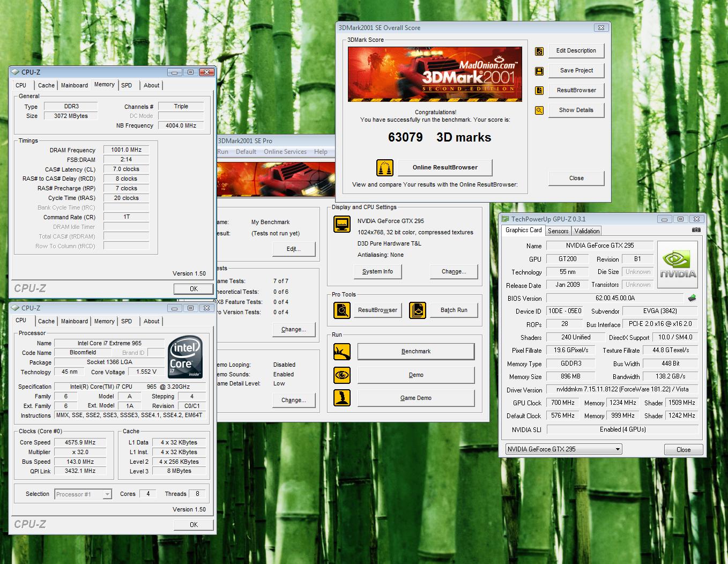Viewport: 728px width, 564px height.
Task: Open the Help menu in 3DMark2001
Action: (321, 152)
